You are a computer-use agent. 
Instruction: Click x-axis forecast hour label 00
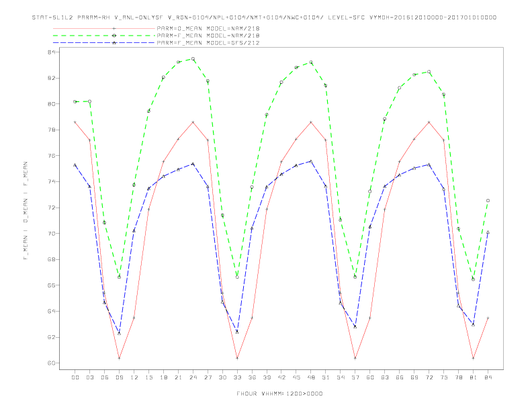(75, 377)
